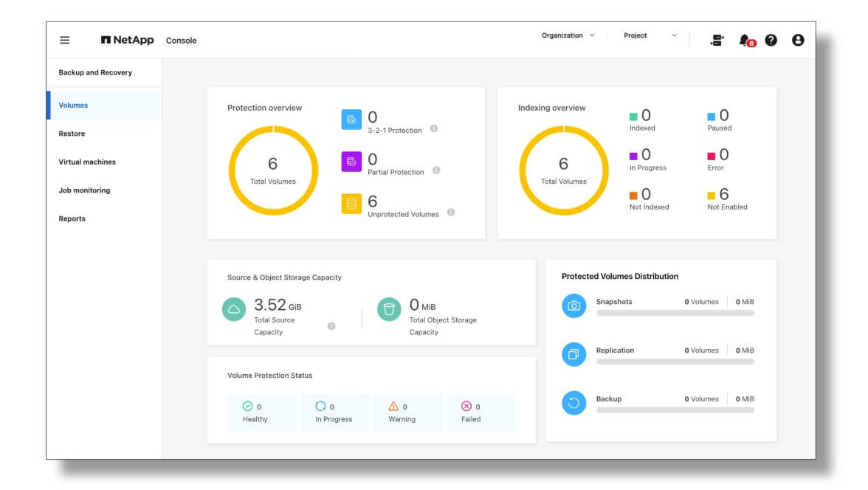
Task: Click the 3-2-1 Protection info icon
Action: [x=434, y=128]
